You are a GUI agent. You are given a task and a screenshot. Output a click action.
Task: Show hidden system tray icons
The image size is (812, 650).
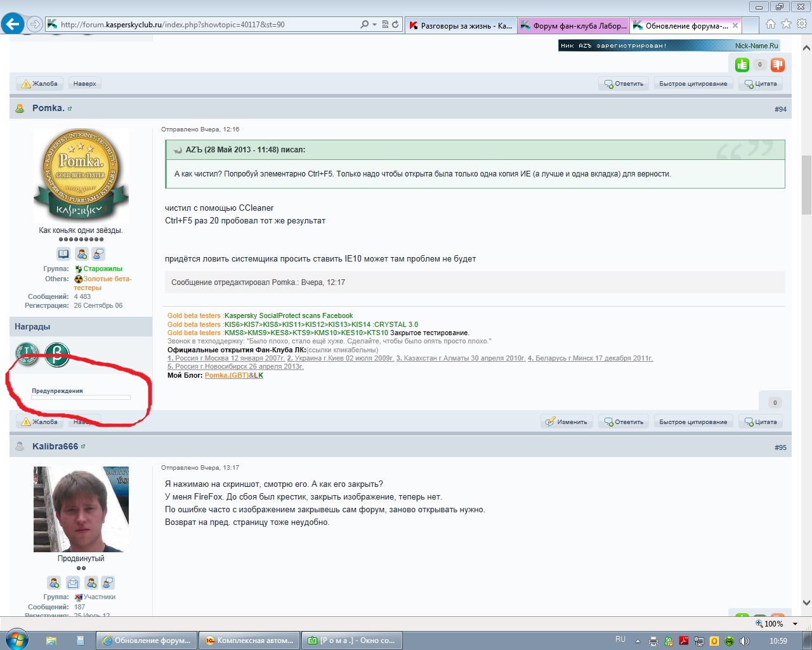coord(638,641)
